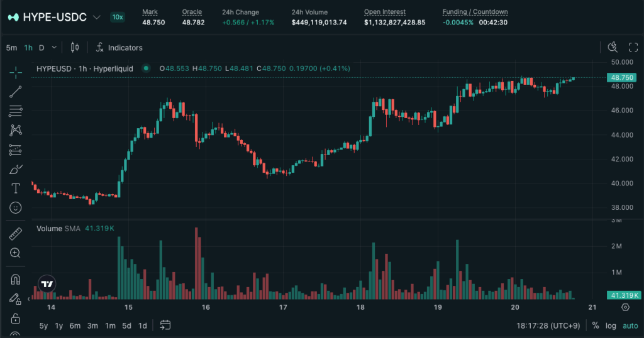644x338 pixels.
Task: Click the go to date calendar icon
Action: pos(165,325)
